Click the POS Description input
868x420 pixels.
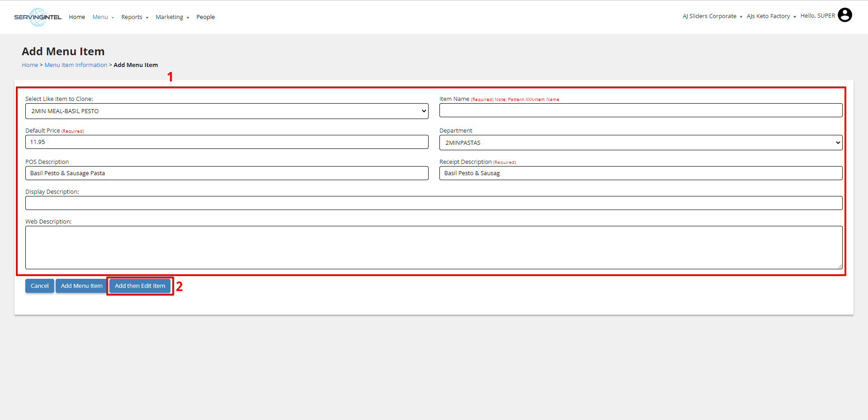point(226,173)
